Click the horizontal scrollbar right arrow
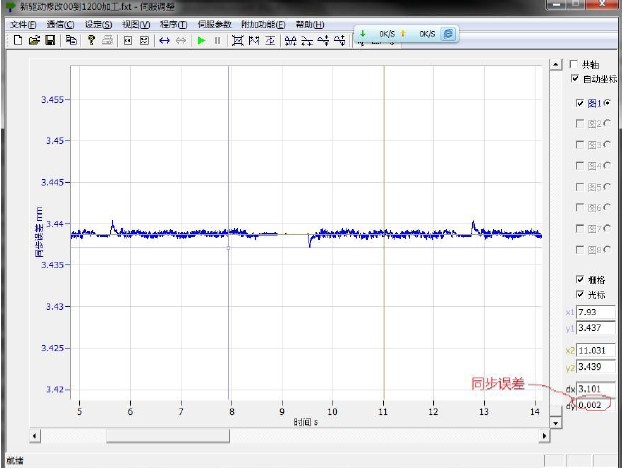 [x=544, y=435]
